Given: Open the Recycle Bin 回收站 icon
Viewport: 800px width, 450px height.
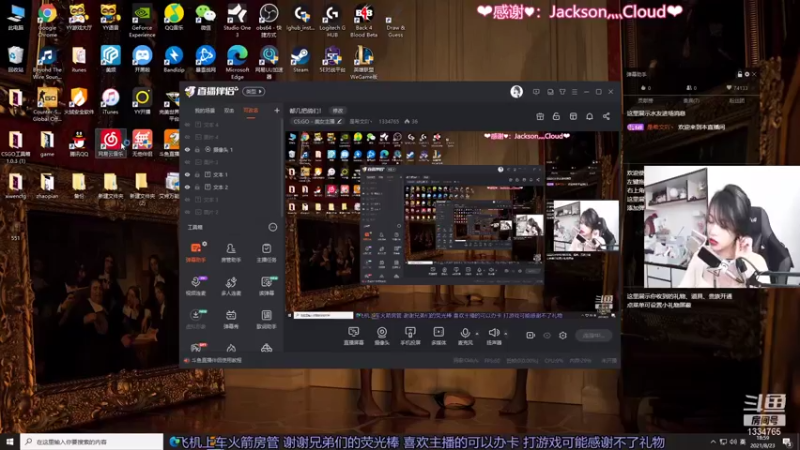Looking at the screenshot, I should (x=15, y=60).
